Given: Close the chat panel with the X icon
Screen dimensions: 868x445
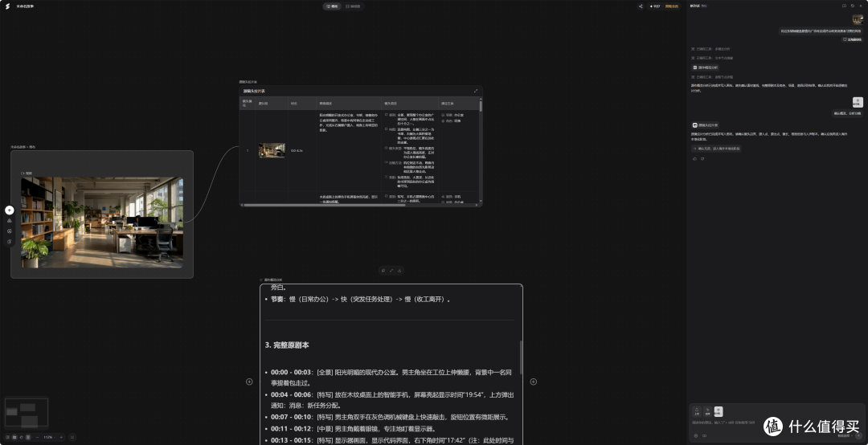Looking at the screenshot, I should pyautogui.click(x=861, y=6).
